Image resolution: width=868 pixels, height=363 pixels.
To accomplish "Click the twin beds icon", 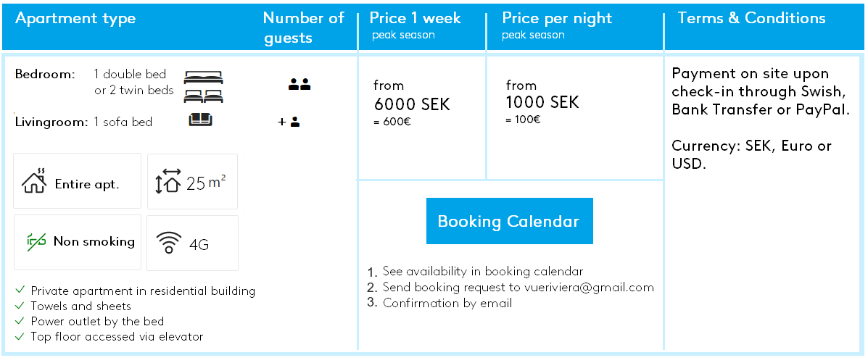I will pos(203,96).
